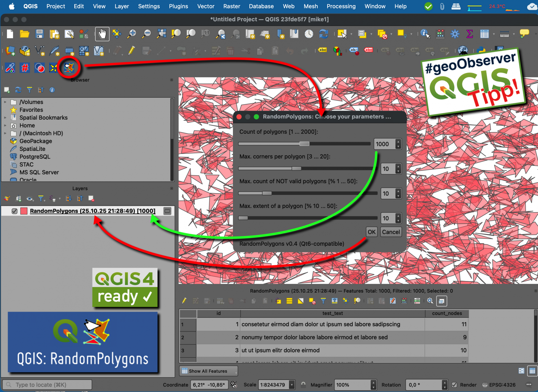Viewport: 538px width, 392px height.
Task: Disable the Render checkbox
Action: 454,385
